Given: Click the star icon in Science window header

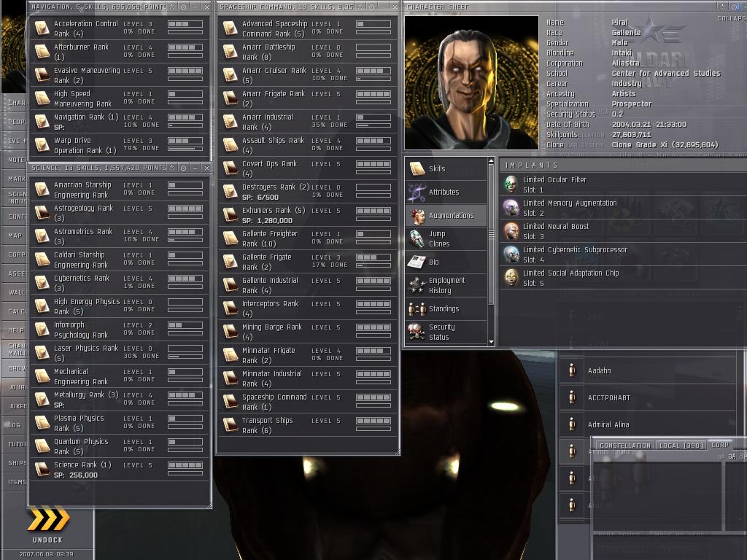Looking at the screenshot, I should pos(172,168).
